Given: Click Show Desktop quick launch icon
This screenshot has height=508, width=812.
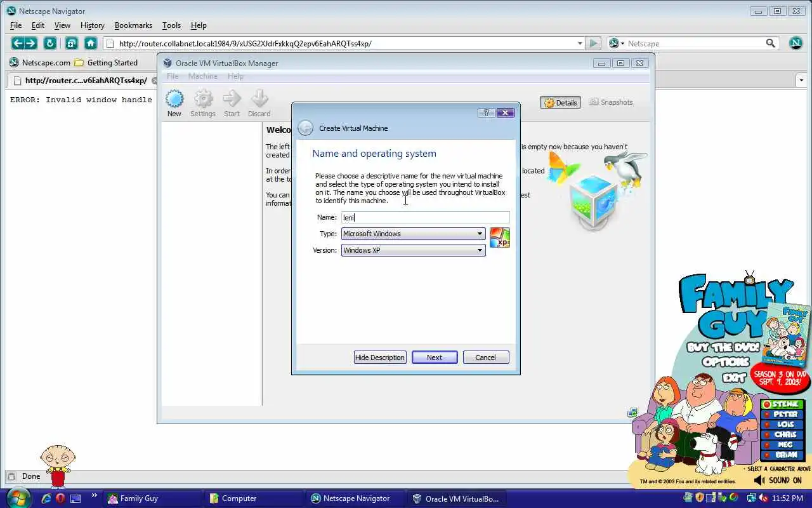Looking at the screenshot, I should pos(75,498).
